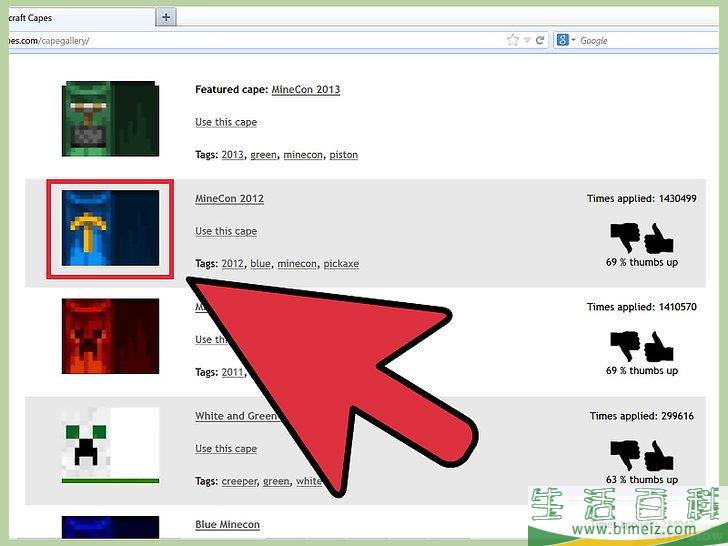Click the thumbs down icon for MineCon 2012
The height and width of the screenshot is (546, 728).
[x=625, y=239]
